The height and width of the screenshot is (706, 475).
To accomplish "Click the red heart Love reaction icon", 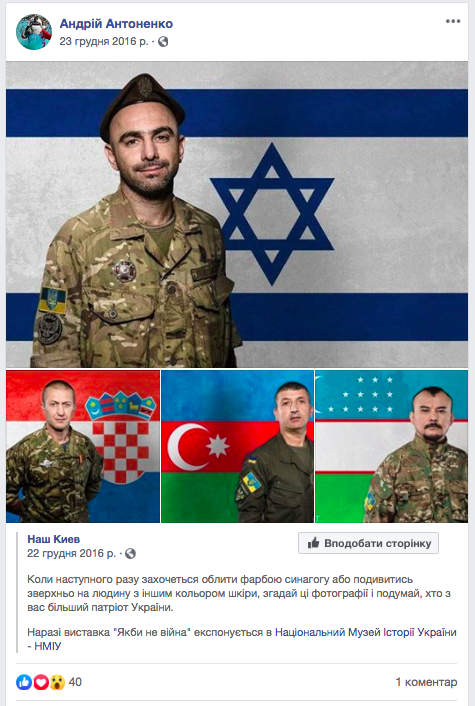I will pos(41,682).
